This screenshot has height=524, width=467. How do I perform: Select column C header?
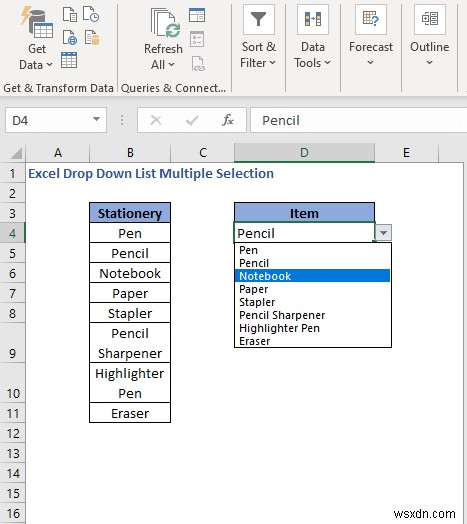pos(203,153)
